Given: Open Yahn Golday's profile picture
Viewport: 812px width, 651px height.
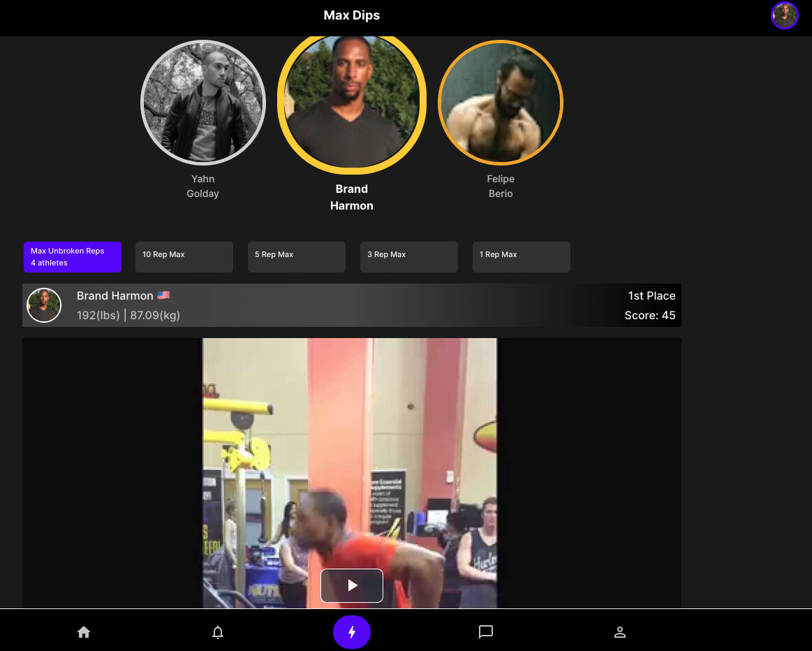Looking at the screenshot, I should [x=202, y=102].
